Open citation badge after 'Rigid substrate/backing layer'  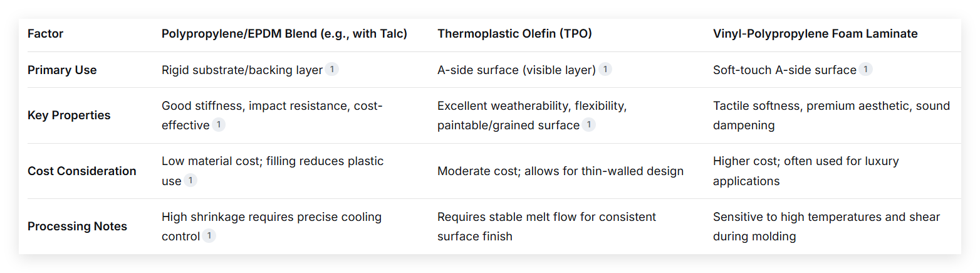click(x=332, y=70)
